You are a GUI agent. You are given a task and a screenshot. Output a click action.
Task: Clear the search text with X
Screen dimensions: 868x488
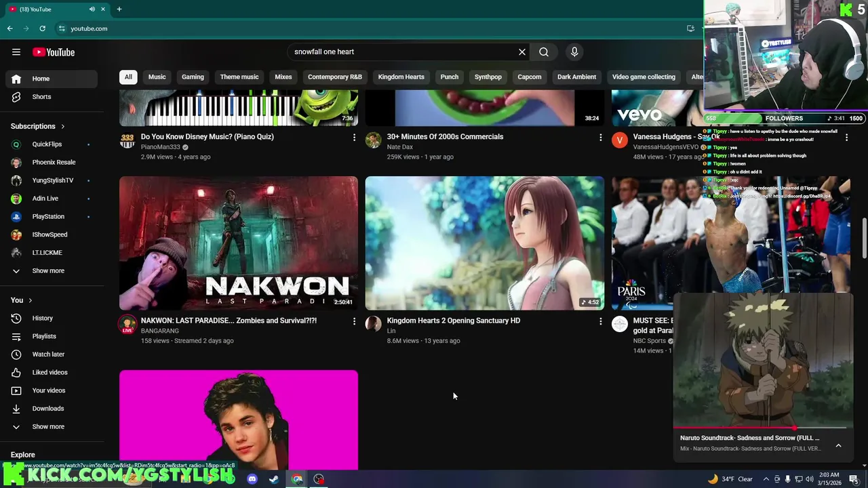pos(522,52)
